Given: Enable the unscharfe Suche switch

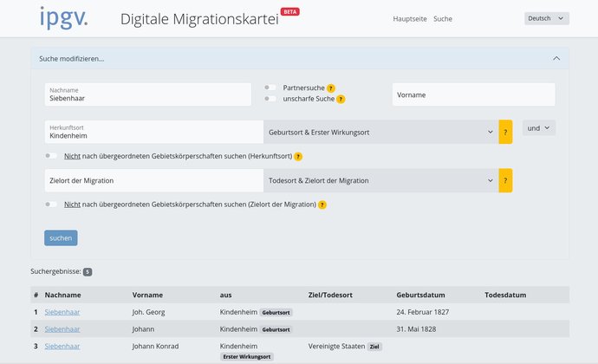Looking at the screenshot, I should [270, 99].
